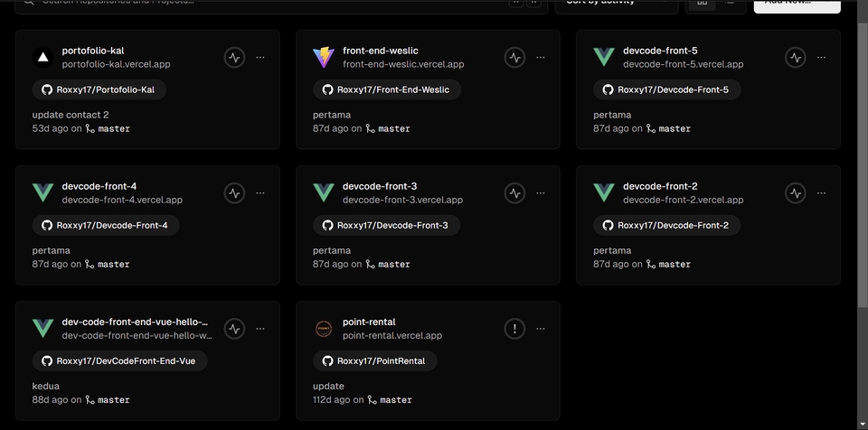The image size is (868, 430).
Task: Click the portofolio-kal activity pulse icon
Action: click(234, 57)
